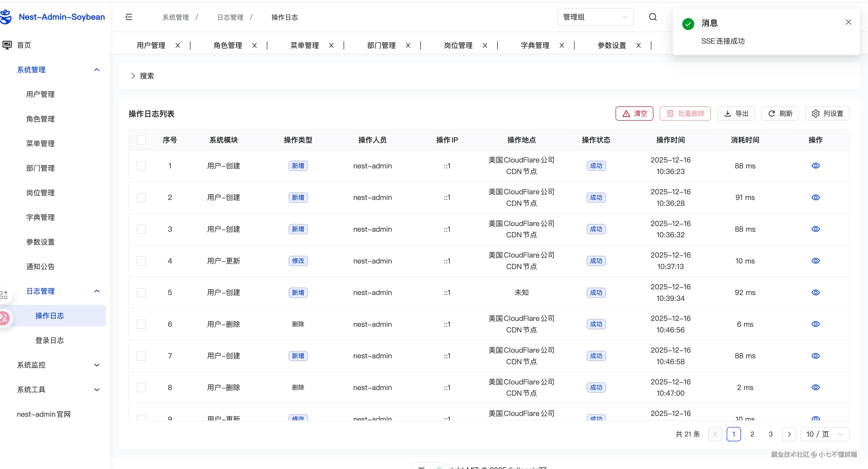
Task: Close the 用户管理 tab with its X icon
Action: tap(178, 46)
